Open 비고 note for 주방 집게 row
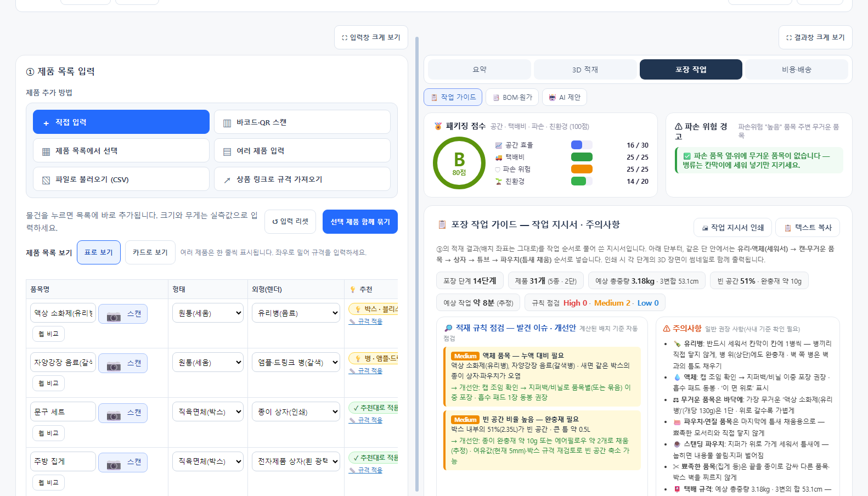The height and width of the screenshot is (496, 868). 49,482
